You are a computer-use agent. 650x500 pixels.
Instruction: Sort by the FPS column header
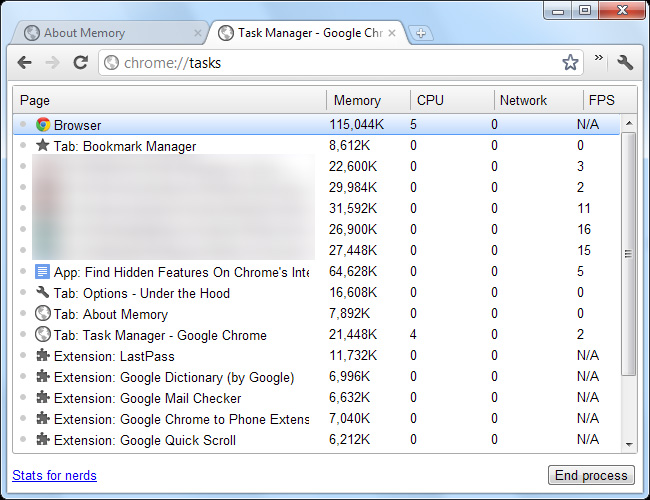tap(609, 100)
